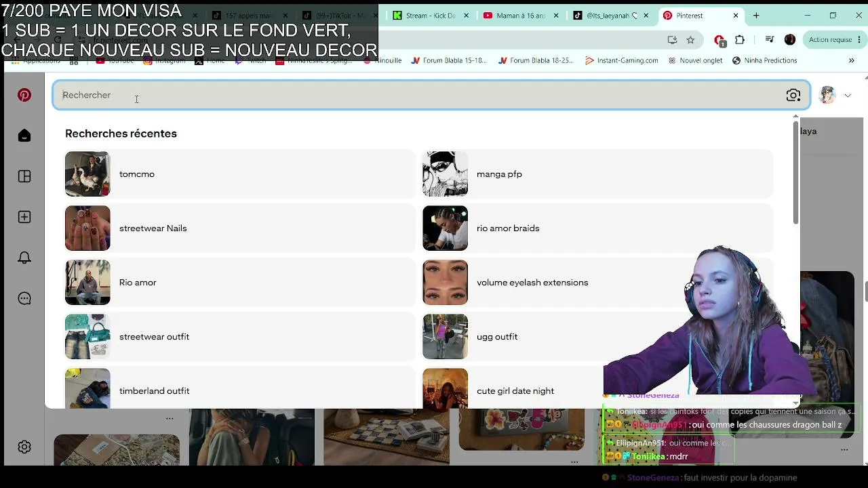The image size is (868, 488).
Task: Select recent search 'timberland outfit'
Action: [x=240, y=388]
